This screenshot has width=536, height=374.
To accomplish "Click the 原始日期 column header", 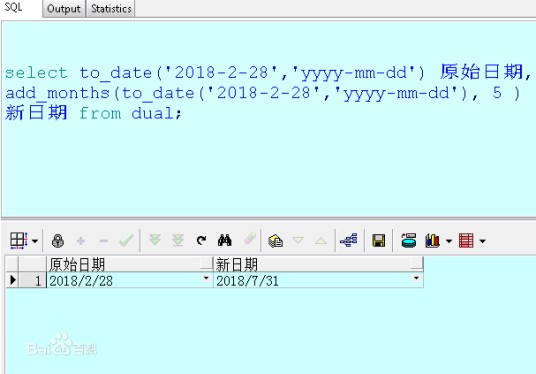I will point(130,264).
